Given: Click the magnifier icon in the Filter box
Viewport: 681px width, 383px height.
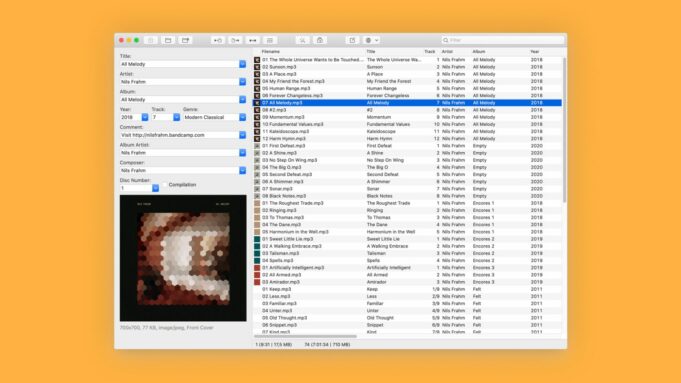Looking at the screenshot, I should pos(446,40).
